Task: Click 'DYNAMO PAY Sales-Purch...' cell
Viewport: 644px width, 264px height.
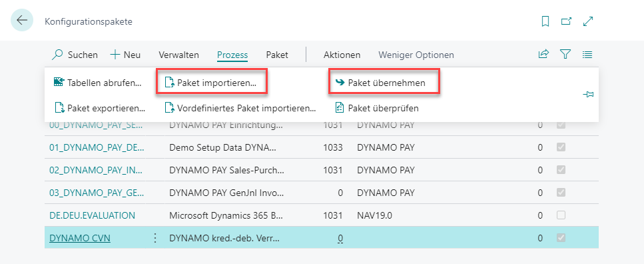Action: [x=226, y=170]
